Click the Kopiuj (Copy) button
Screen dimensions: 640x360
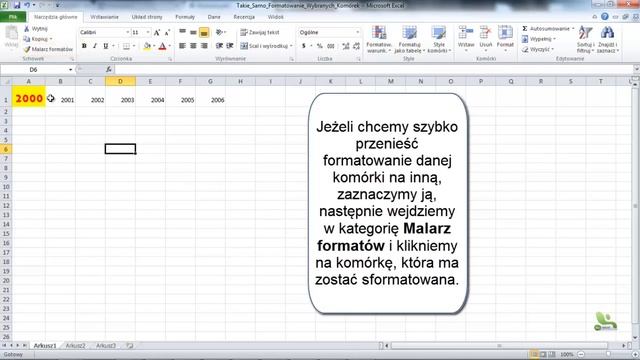(x=38, y=39)
